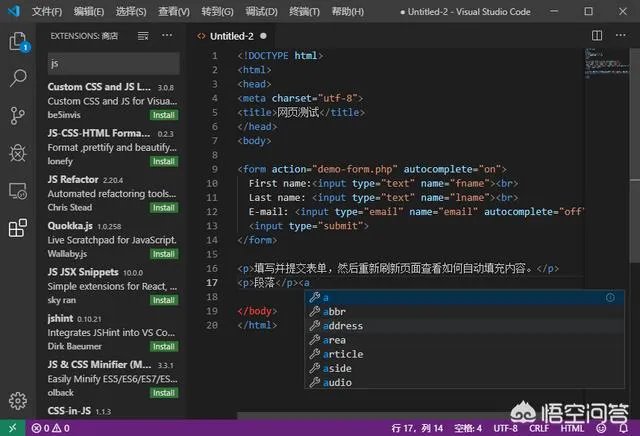
Task: Open 帮助(H) menu
Action: click(x=347, y=11)
